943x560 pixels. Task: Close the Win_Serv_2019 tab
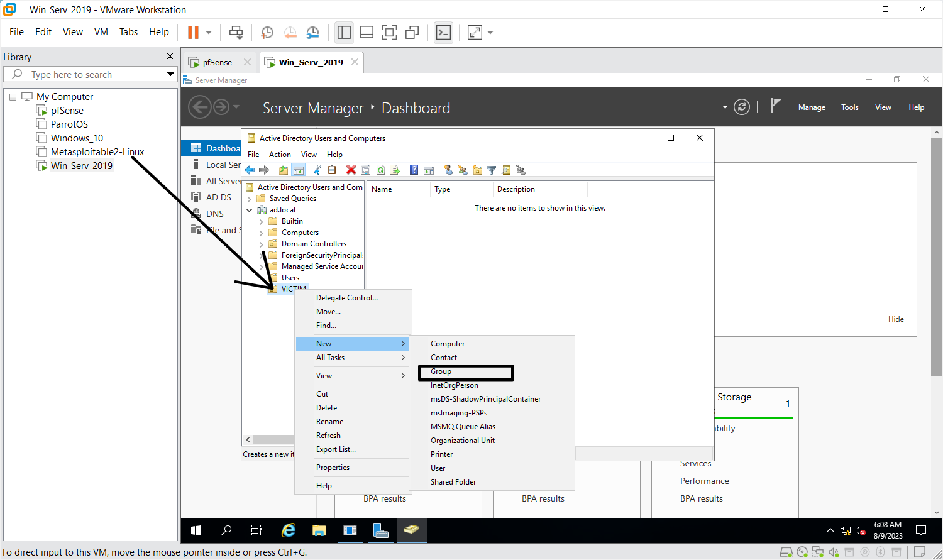(x=355, y=62)
